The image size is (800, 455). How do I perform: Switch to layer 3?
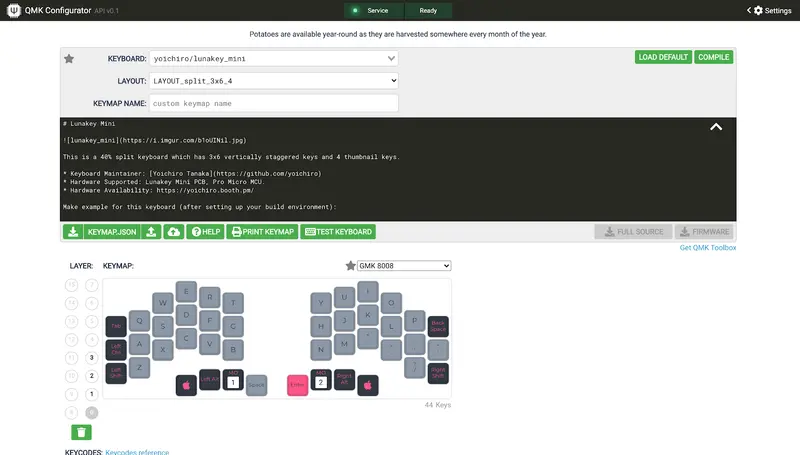(92, 358)
